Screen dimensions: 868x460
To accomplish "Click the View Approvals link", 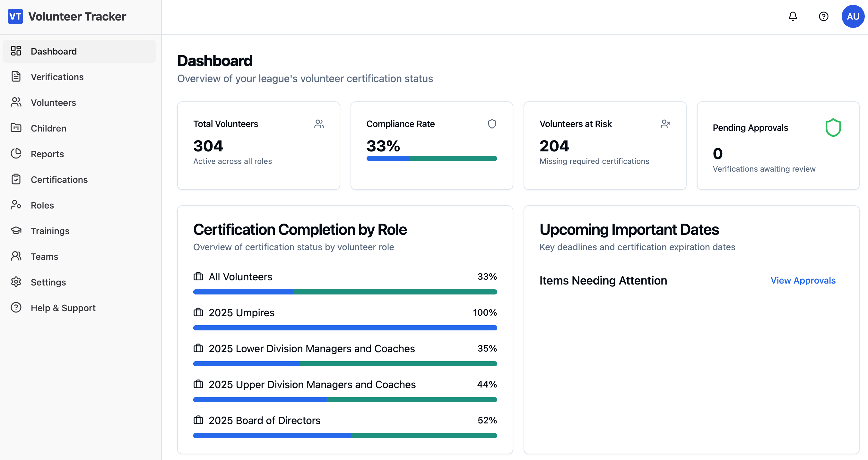I will click(x=803, y=280).
